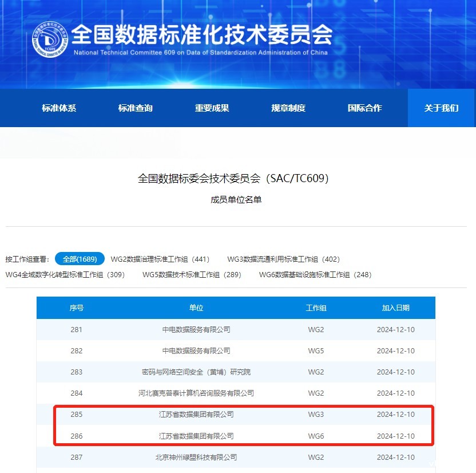Open the 标准体系 menu item
Image resolution: width=476 pixels, height=473 pixels.
59,108
